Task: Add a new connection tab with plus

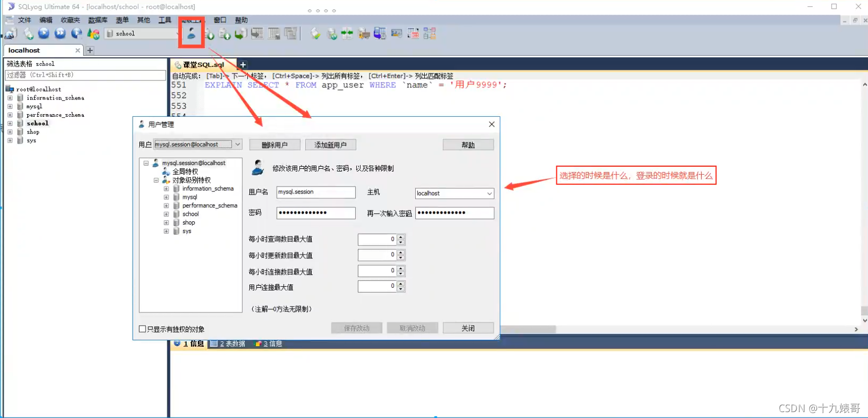Action: [90, 50]
